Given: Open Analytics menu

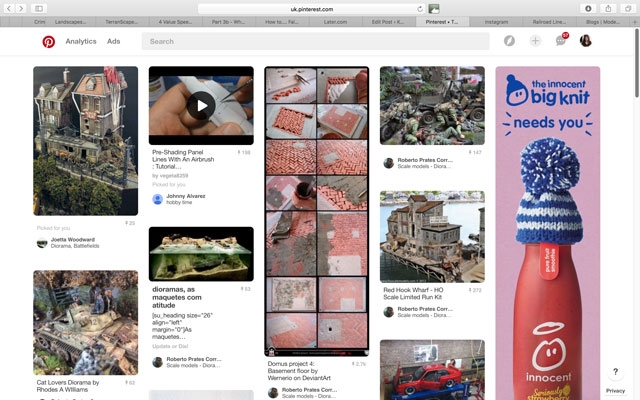Looking at the screenshot, I should pyautogui.click(x=81, y=41).
